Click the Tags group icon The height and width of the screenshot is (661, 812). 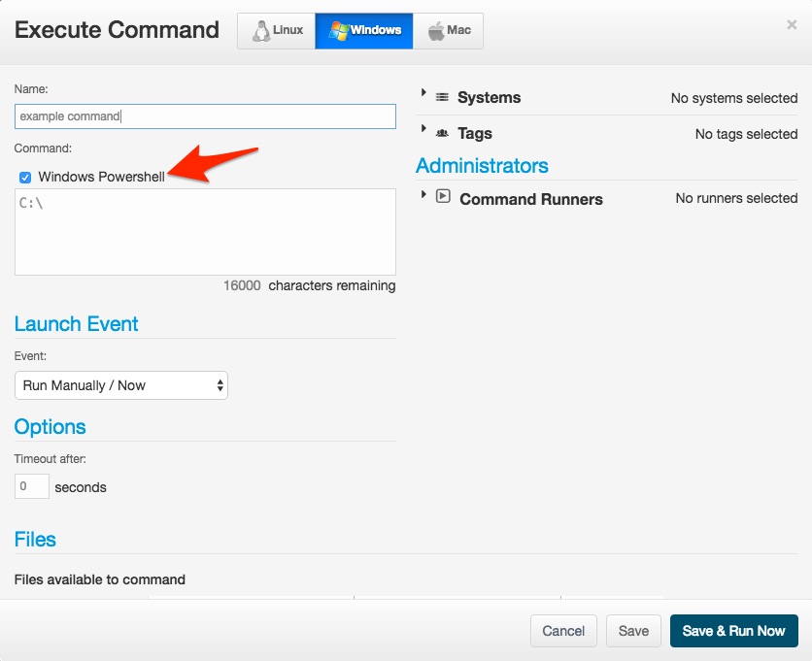click(x=442, y=134)
